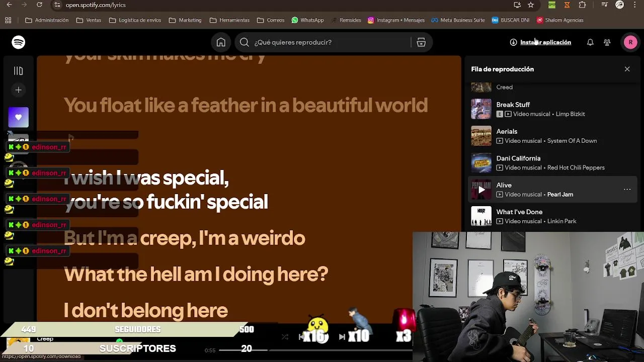Click the browser back arrow

(9, 5)
